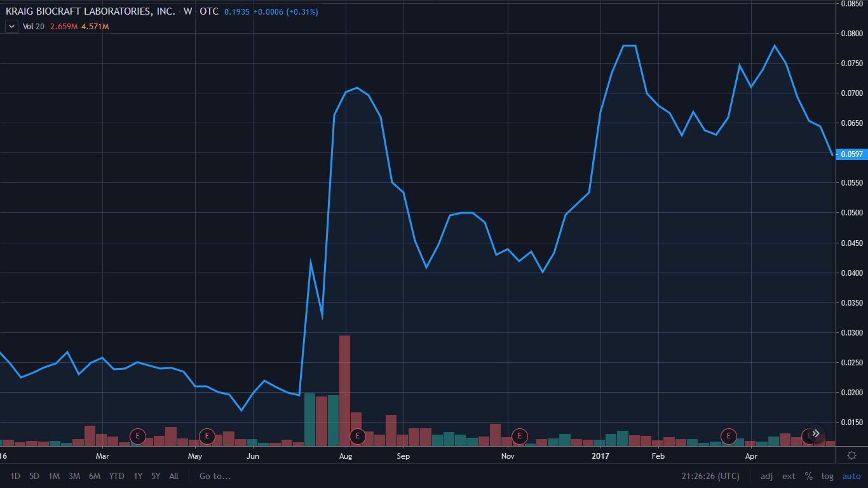Open the 21:26:26 (UTC) timezone menu
The height and width of the screenshot is (488, 868).
(x=710, y=476)
